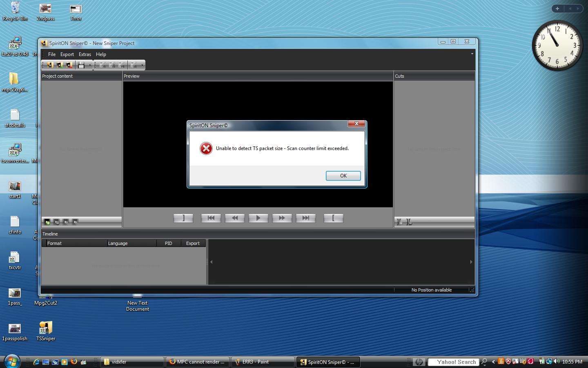This screenshot has width=588, height=368.
Task: Close the SpiritON Sniper error dialog
Action: point(356,123)
